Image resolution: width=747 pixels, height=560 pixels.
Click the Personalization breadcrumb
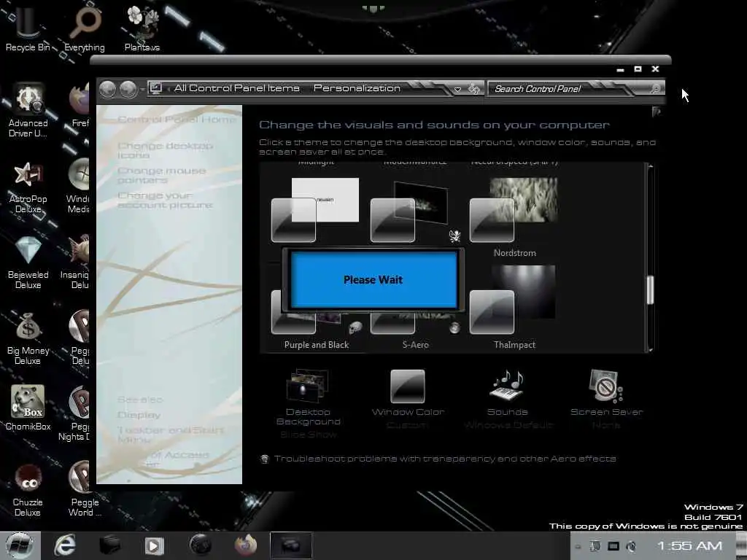tap(357, 88)
